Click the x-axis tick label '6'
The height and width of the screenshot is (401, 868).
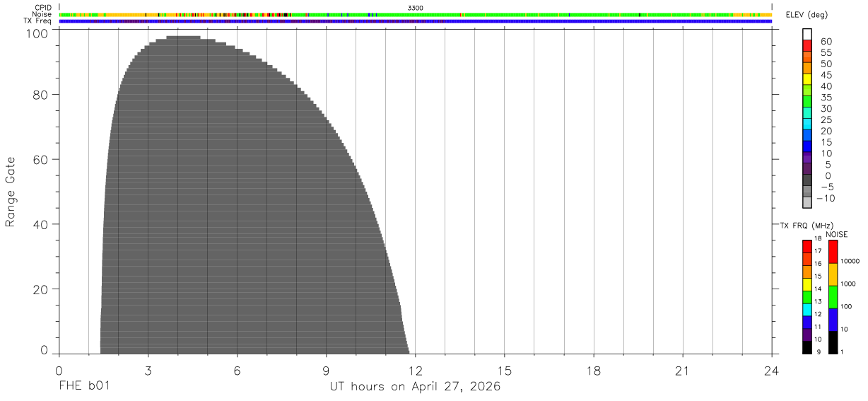click(x=237, y=371)
